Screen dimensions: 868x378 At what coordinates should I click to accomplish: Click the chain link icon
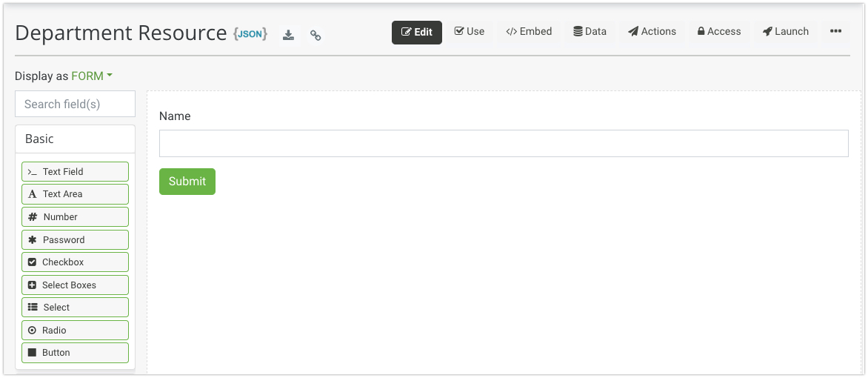click(316, 35)
